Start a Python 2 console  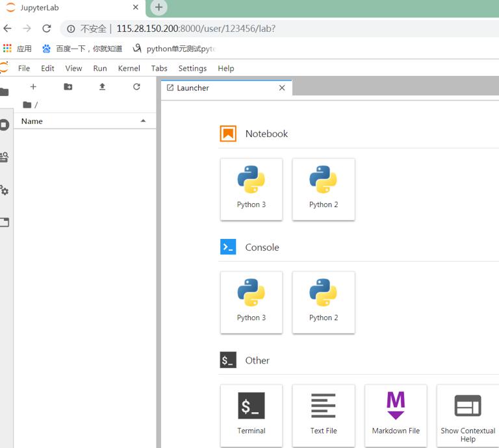[324, 303]
